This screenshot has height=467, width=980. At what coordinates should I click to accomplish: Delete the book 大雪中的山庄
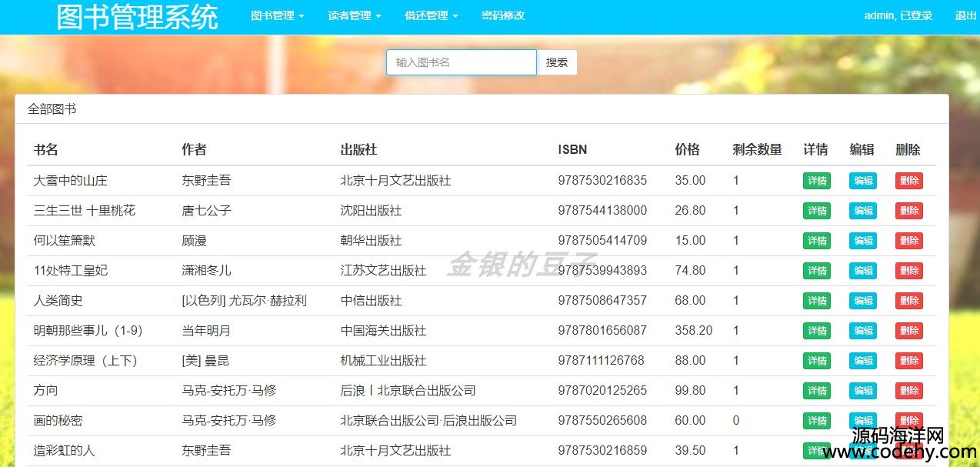(909, 181)
